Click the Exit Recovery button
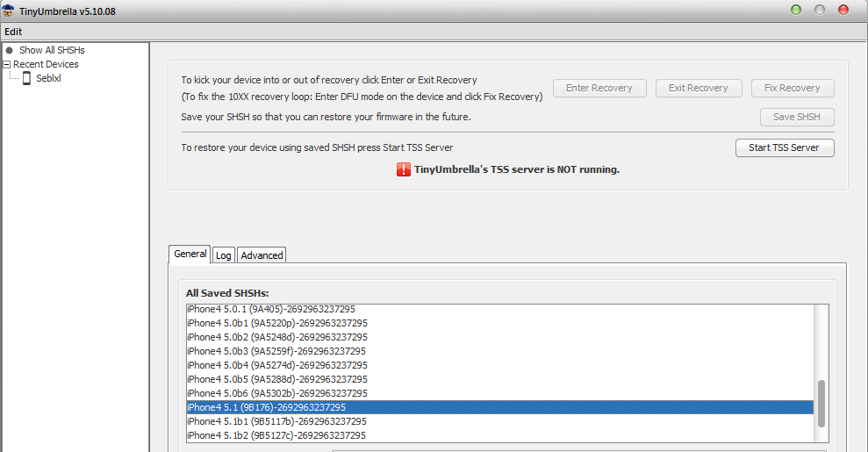This screenshot has height=452, width=868. pos(699,88)
